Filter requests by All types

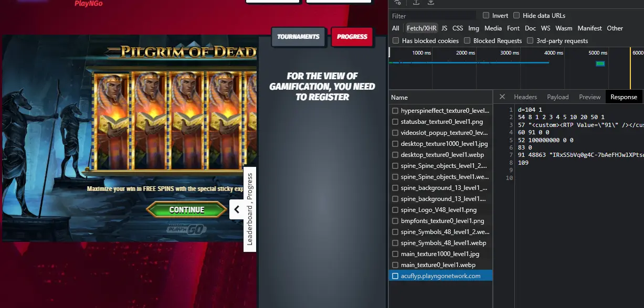tap(396, 28)
